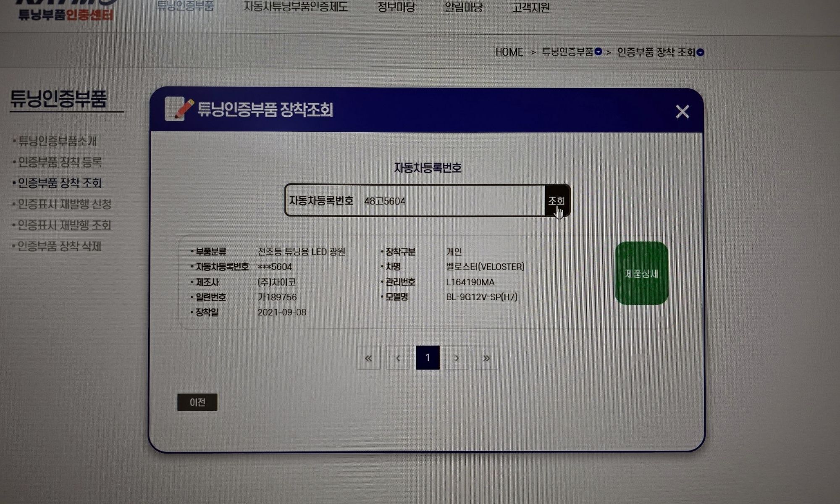Screen dimensions: 840x504
Task: Open the 정보마당 top menu
Action: tap(396, 7)
